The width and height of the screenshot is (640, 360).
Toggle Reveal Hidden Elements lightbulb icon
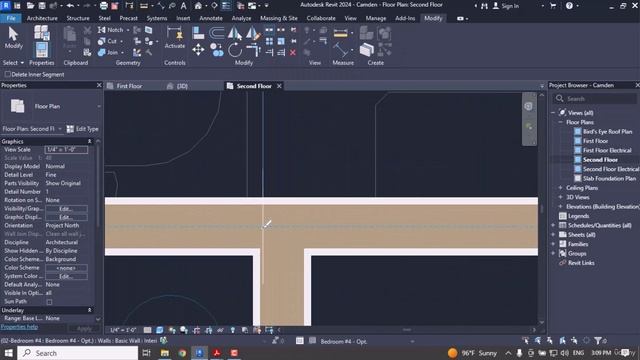pos(233,330)
